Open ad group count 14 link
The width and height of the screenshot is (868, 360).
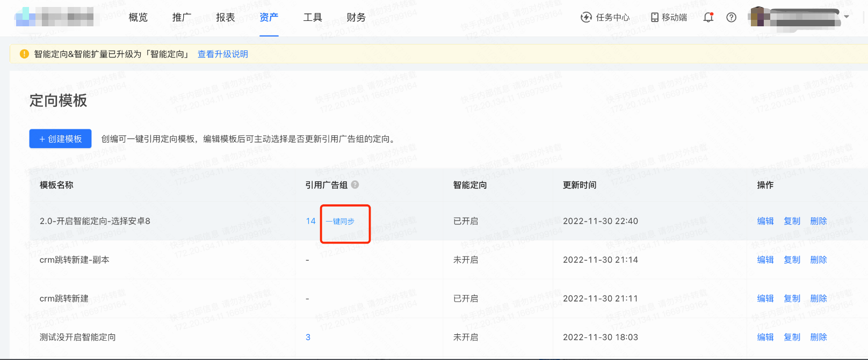[x=310, y=221]
